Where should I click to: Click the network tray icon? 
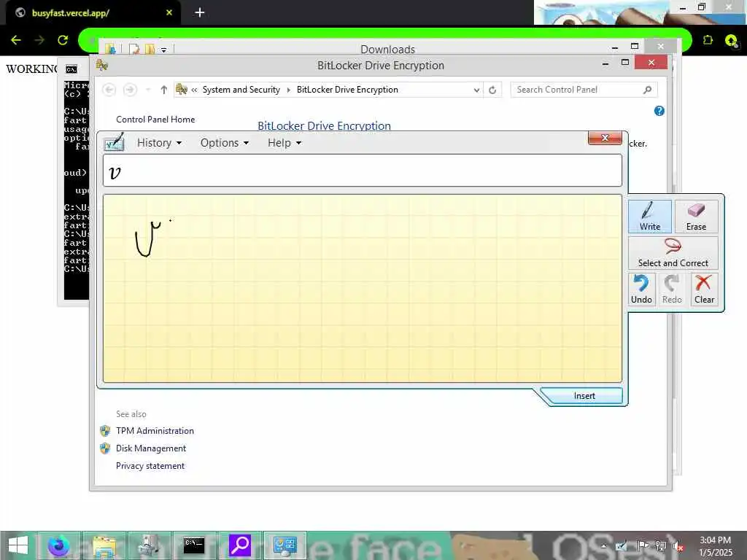click(x=660, y=545)
